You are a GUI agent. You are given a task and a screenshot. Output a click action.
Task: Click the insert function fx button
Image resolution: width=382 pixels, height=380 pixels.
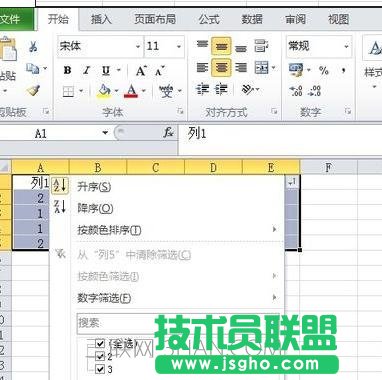tap(168, 133)
